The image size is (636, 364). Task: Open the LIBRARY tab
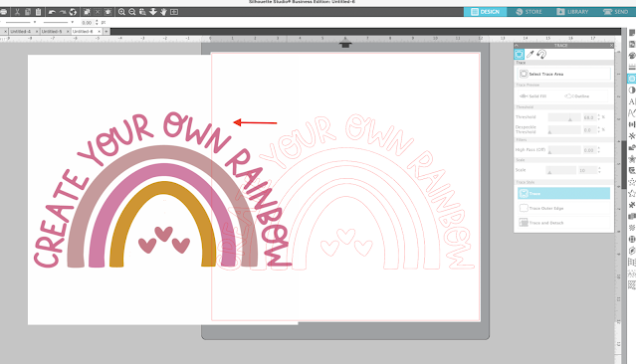pos(572,12)
